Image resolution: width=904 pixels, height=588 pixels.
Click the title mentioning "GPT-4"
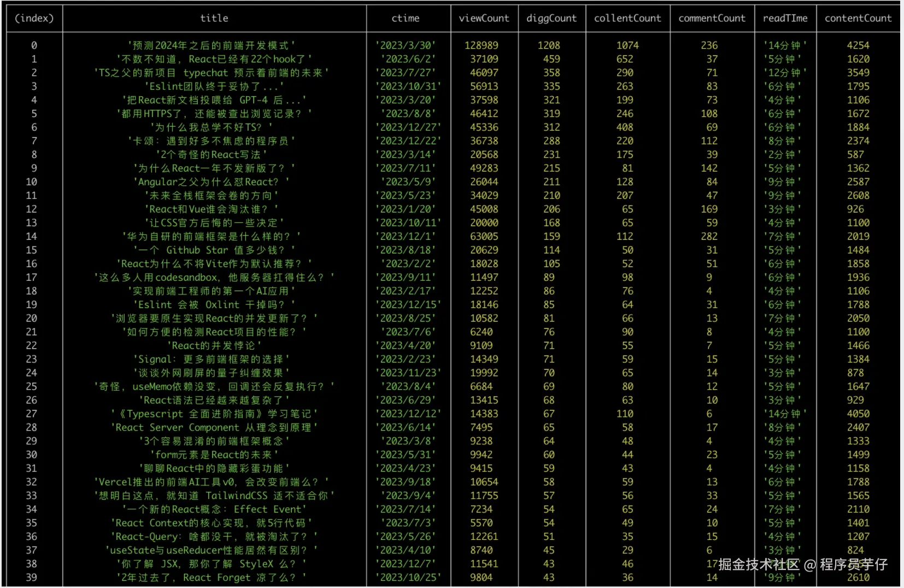pyautogui.click(x=214, y=100)
